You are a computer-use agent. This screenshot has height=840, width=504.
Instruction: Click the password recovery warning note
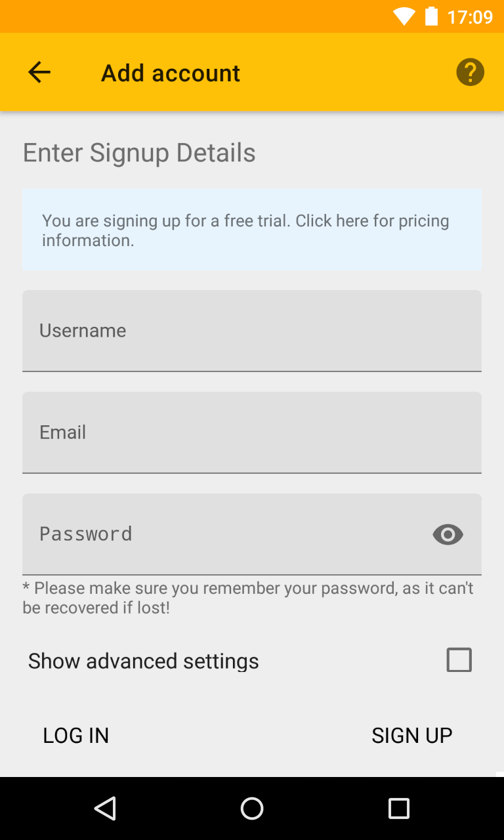click(x=248, y=598)
